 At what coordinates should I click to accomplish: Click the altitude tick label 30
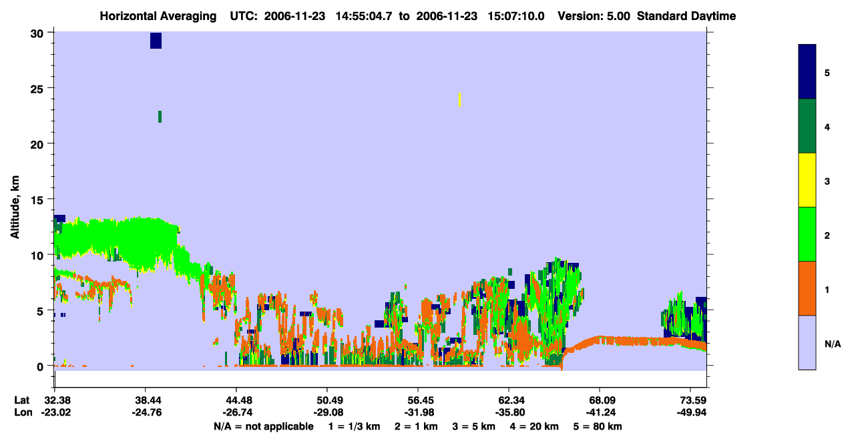[x=38, y=33]
